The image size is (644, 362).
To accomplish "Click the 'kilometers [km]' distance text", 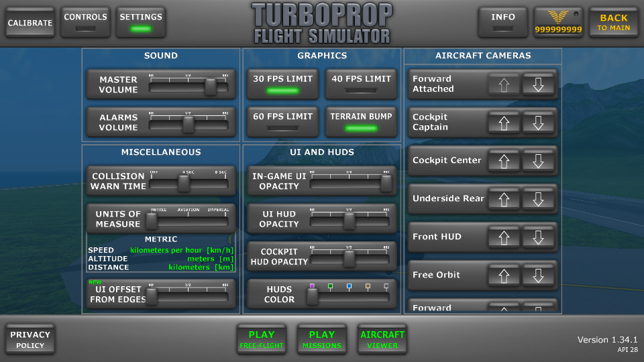I will 201,267.
